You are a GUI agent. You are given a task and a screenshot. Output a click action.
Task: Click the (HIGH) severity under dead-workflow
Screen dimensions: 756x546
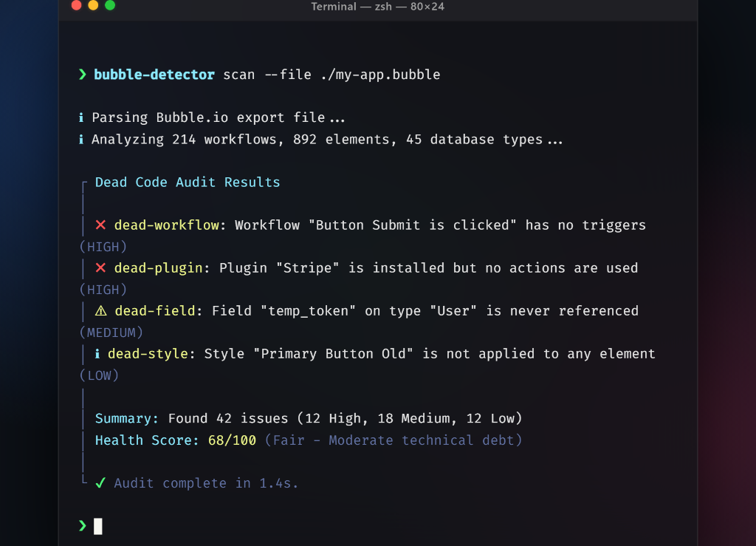click(103, 247)
